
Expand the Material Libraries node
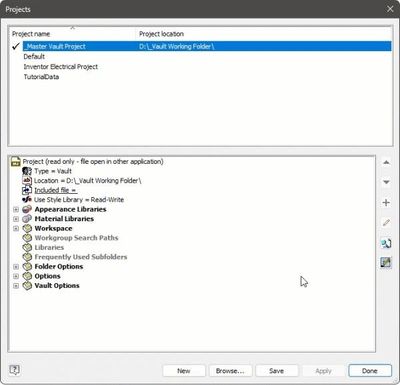pyautogui.click(x=16, y=219)
